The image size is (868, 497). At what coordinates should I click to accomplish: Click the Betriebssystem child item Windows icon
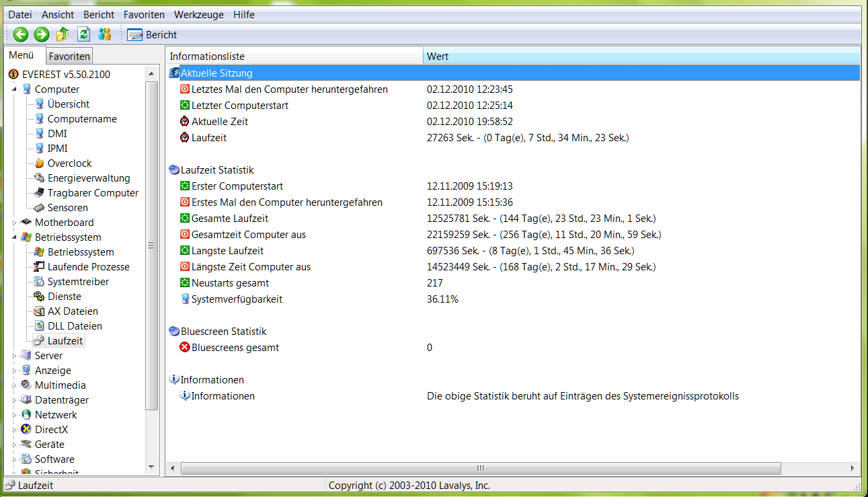click(40, 252)
